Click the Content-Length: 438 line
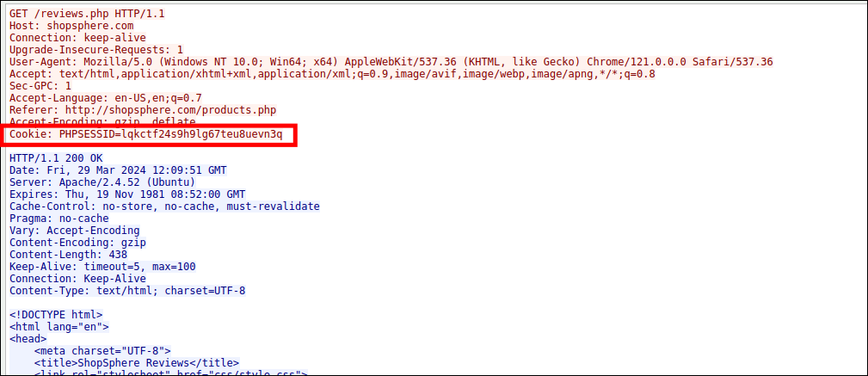868x376 pixels. (x=69, y=255)
